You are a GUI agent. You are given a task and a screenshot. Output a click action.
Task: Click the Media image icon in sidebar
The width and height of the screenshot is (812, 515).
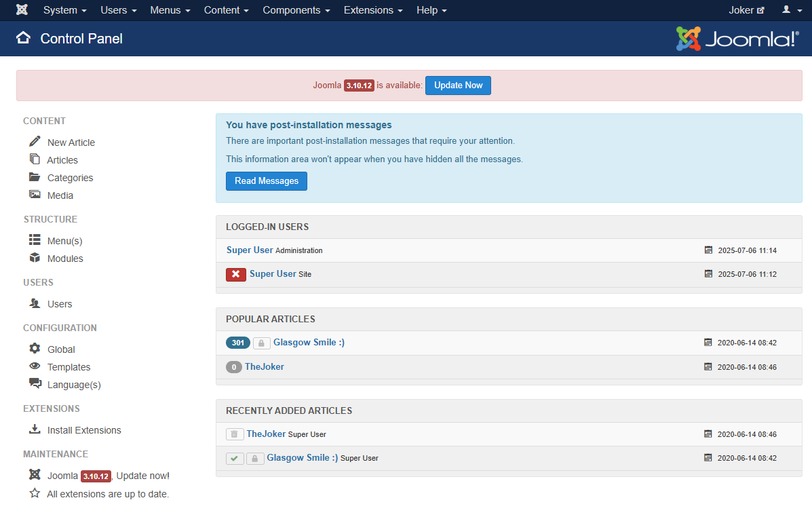pyautogui.click(x=35, y=195)
